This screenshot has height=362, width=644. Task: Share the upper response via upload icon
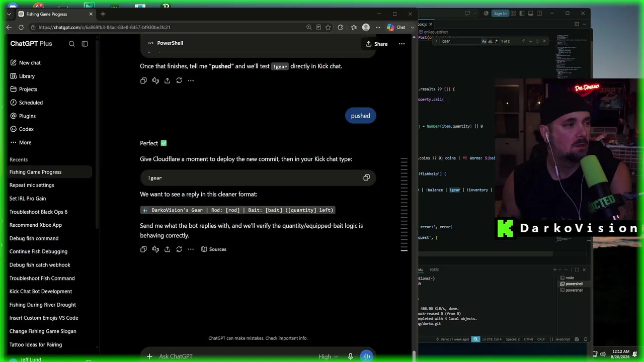(167, 80)
